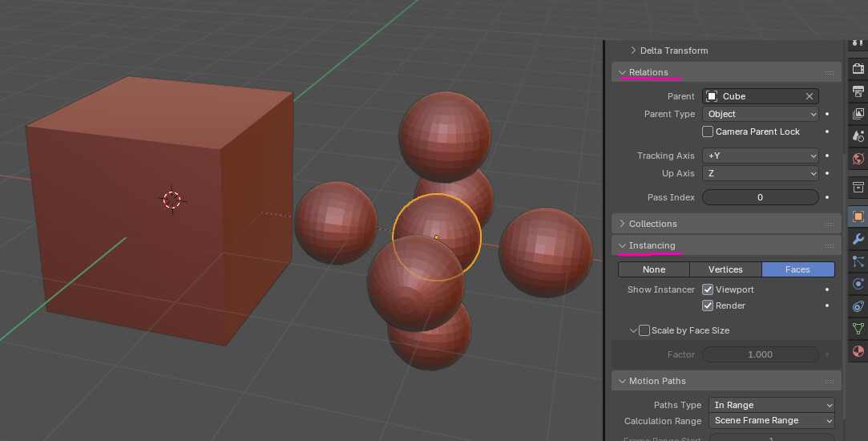Screen dimensions: 868x441
Task: Grab the Instancing panel drag handle
Action: pos(830,245)
